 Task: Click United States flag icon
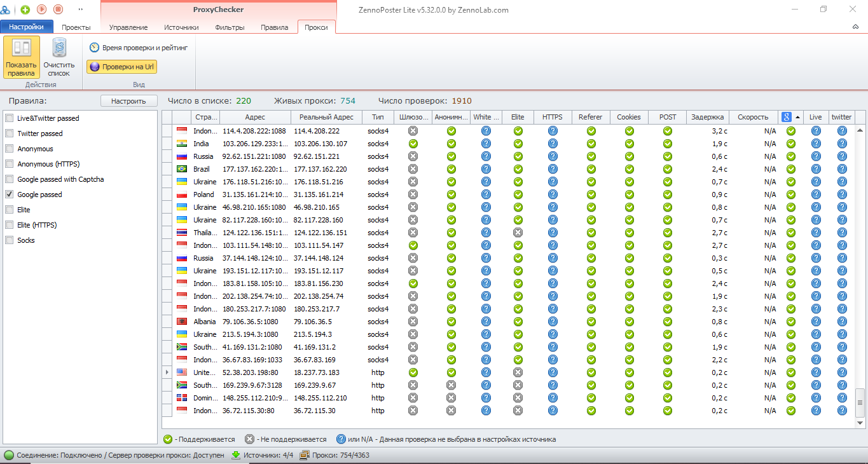pyautogui.click(x=182, y=372)
